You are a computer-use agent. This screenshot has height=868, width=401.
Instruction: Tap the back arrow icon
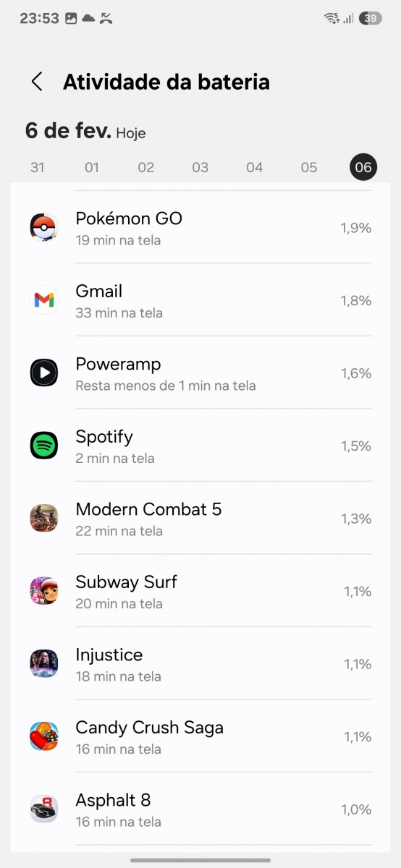pos(37,82)
